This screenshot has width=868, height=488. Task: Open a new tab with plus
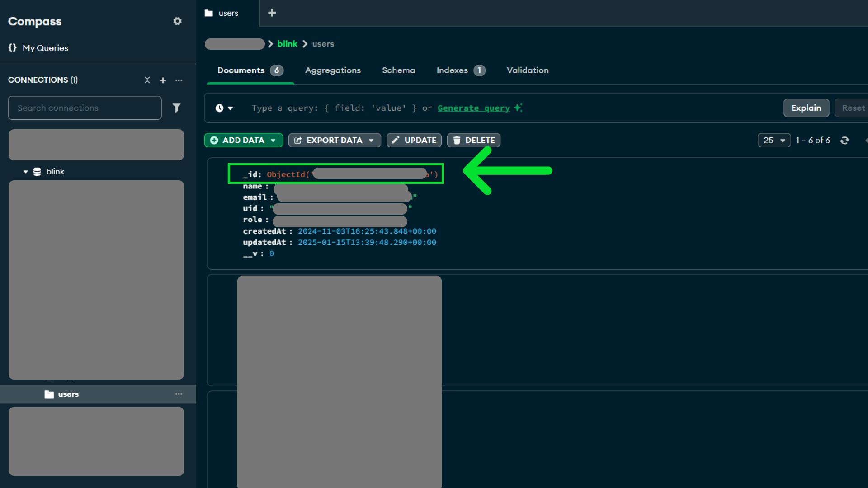272,13
